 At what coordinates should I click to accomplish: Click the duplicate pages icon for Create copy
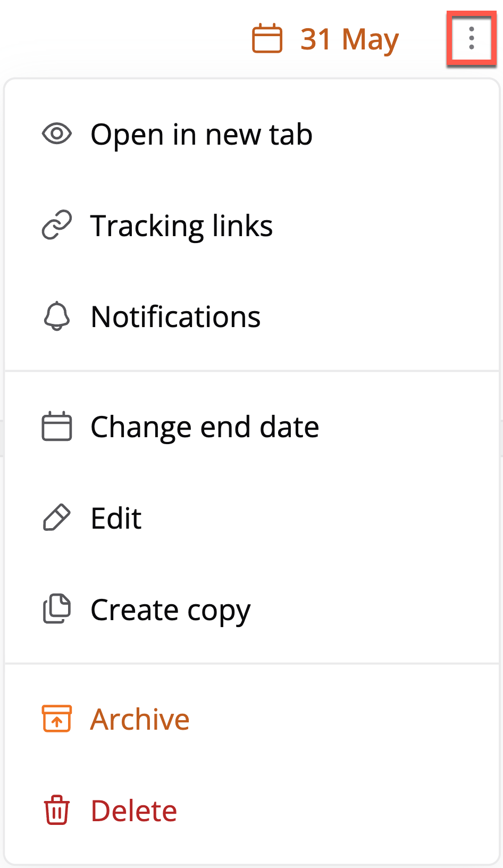tap(57, 608)
